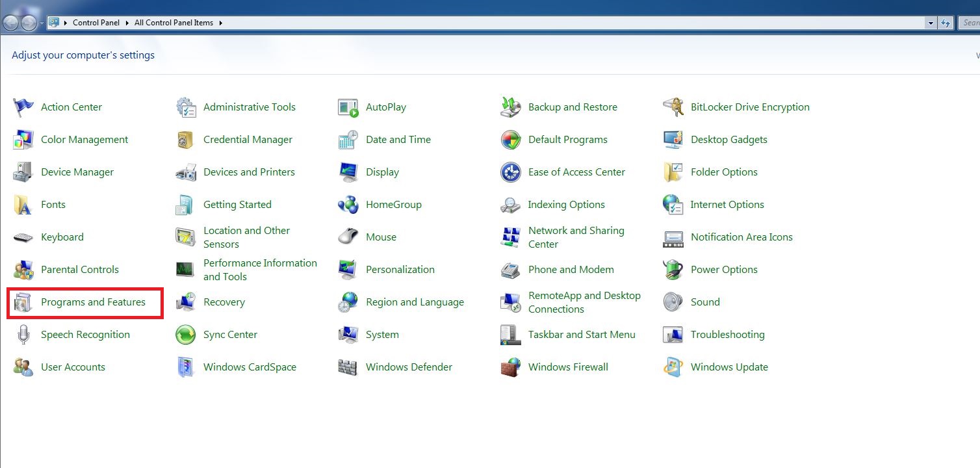Open the Indexing Options magnifier icon
Viewport: 980px width, 468px height.
511,205
